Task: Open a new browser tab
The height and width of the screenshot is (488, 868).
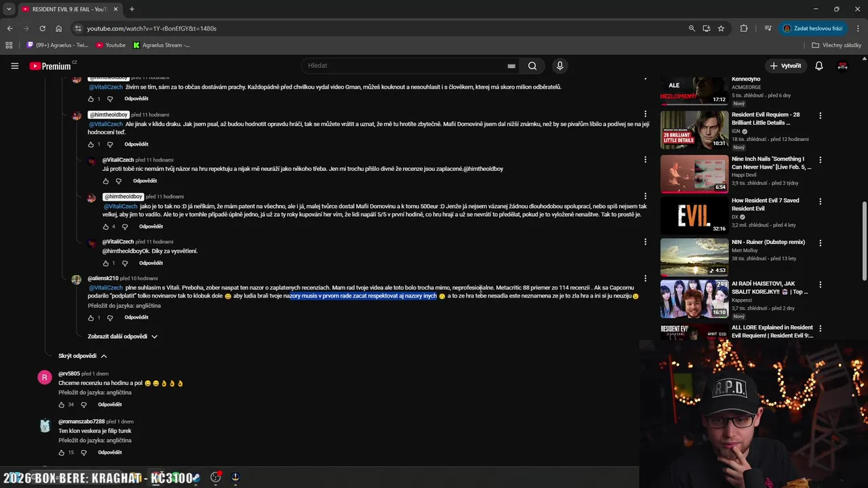Action: point(132,9)
